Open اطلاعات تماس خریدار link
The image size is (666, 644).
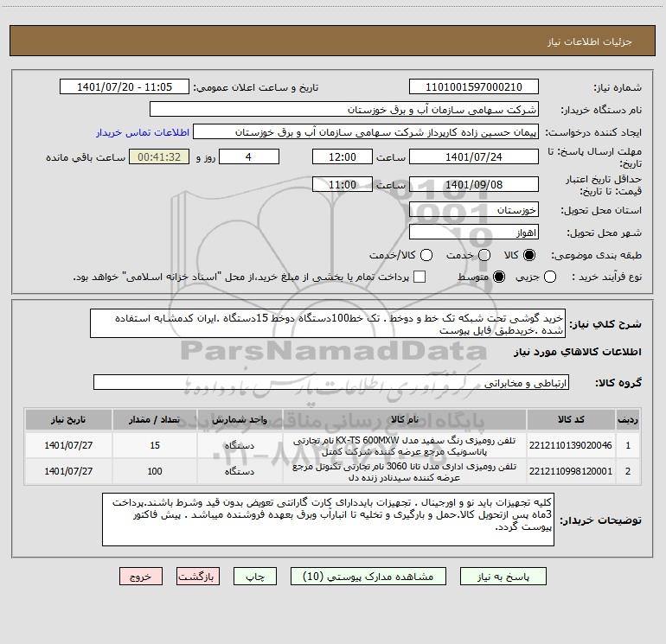pos(143,132)
